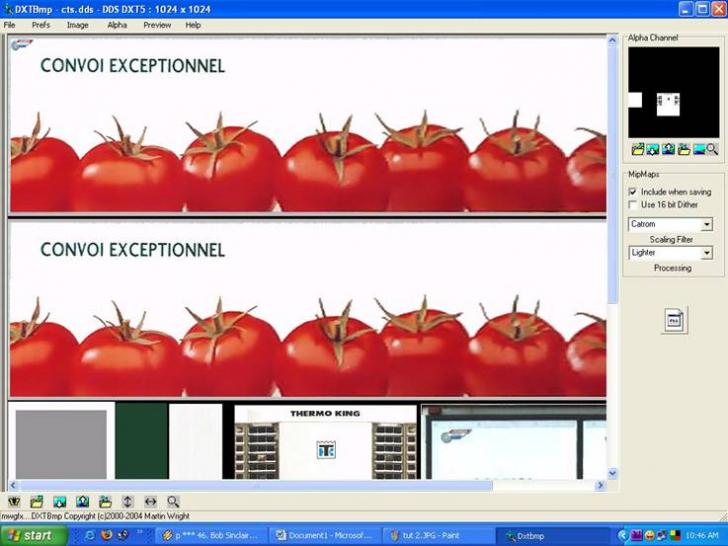Open the Catrom scaling filter dropdown
728x546 pixels.
pyautogui.click(x=707, y=225)
